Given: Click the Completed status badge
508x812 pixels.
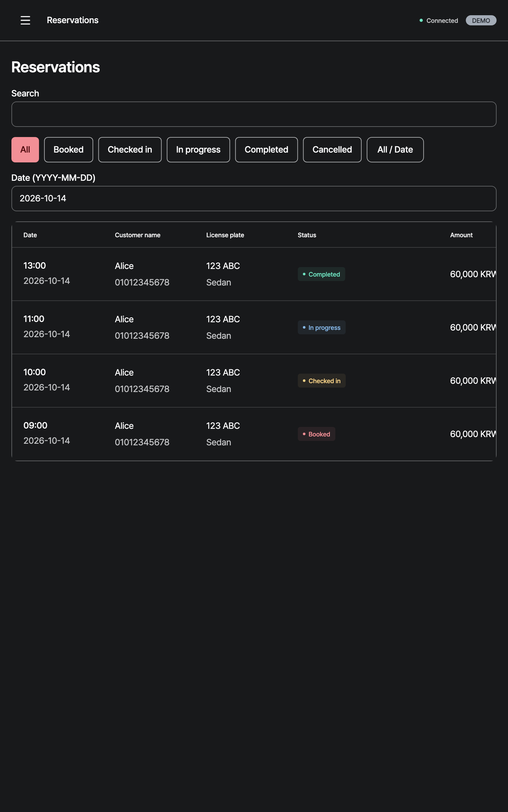Looking at the screenshot, I should click(x=321, y=274).
